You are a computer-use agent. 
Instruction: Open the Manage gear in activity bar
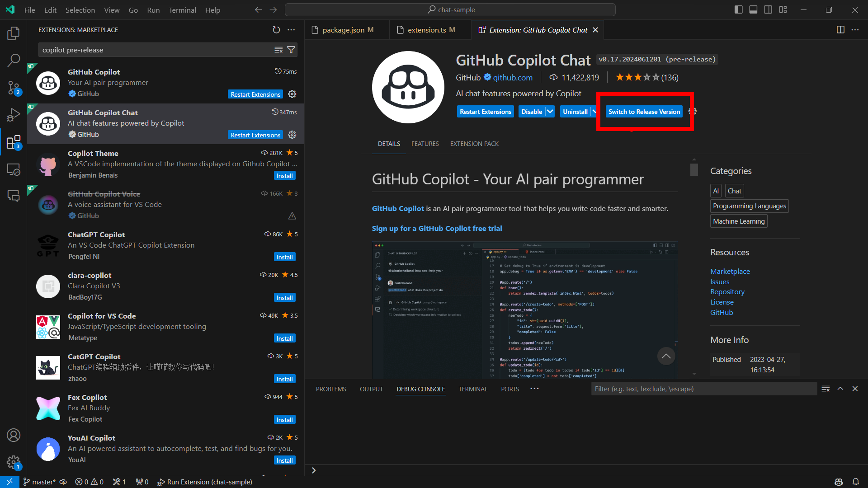(x=14, y=462)
